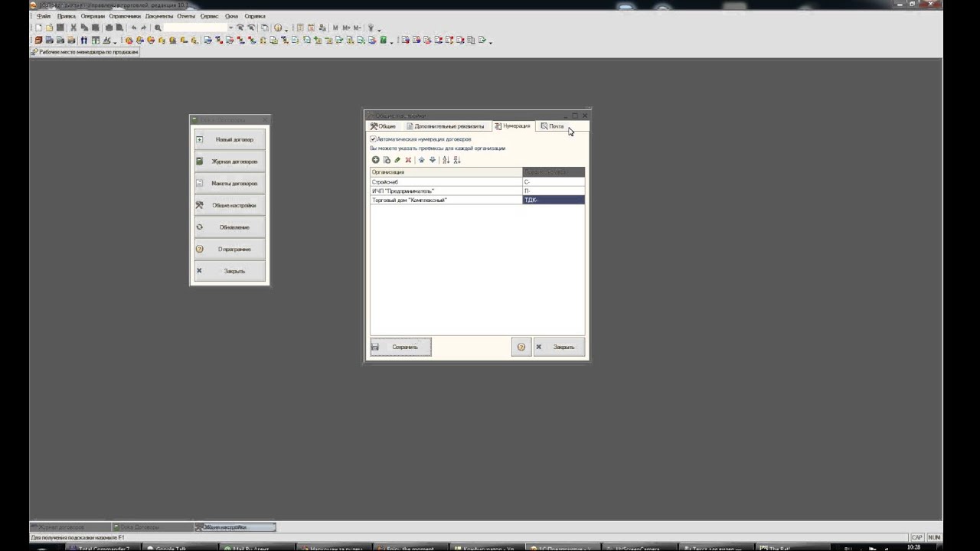Switch to the Журнал договоров window tab at the bottom

click(70, 527)
